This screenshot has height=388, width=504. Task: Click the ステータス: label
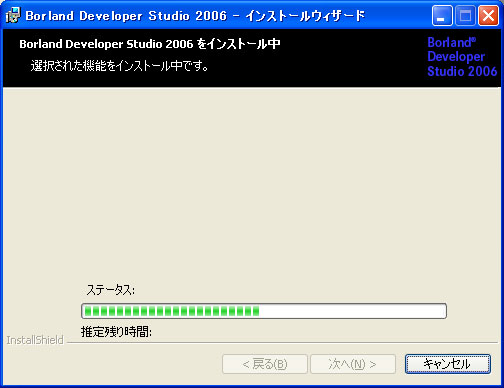110,290
